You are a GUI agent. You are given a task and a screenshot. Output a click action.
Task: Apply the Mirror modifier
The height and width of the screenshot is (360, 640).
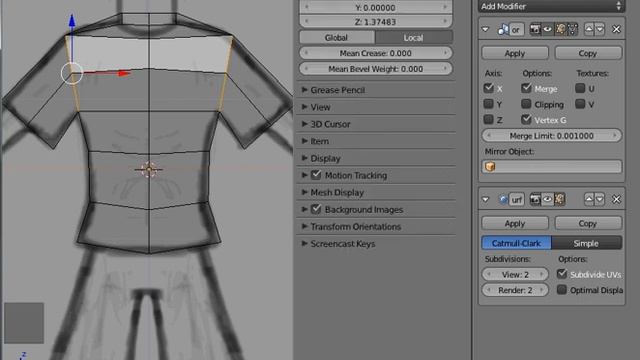[515, 53]
